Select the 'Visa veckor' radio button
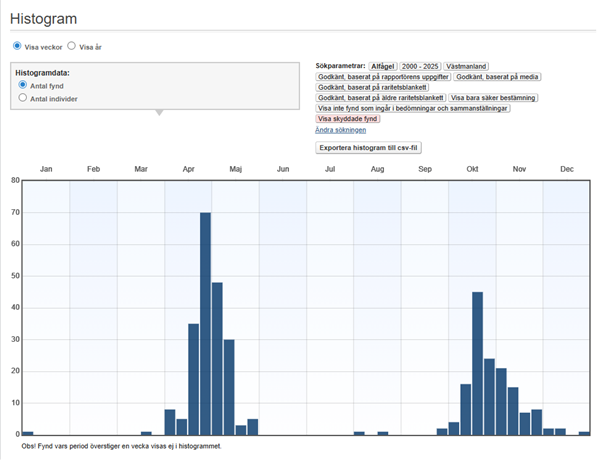The height and width of the screenshot is (460, 602). 17,46
